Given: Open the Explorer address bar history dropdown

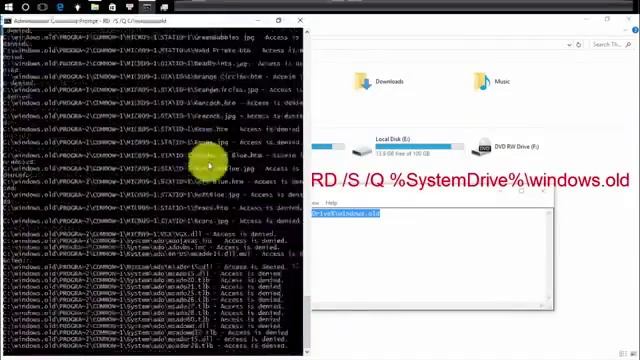Looking at the screenshot, I should (569, 45).
